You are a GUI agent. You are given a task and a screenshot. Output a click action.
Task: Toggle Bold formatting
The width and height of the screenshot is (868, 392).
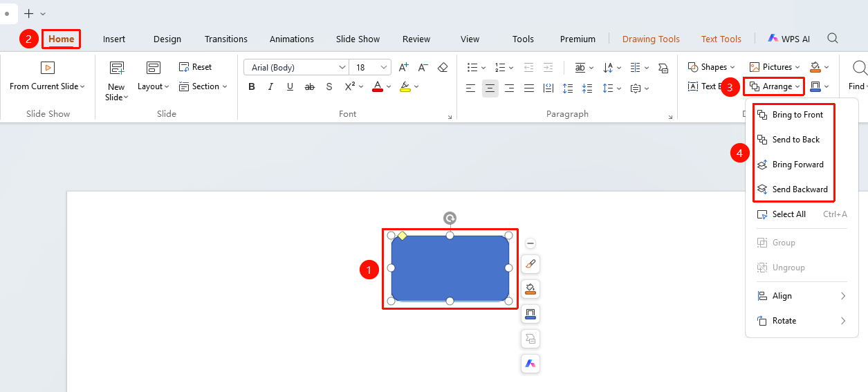pos(252,86)
